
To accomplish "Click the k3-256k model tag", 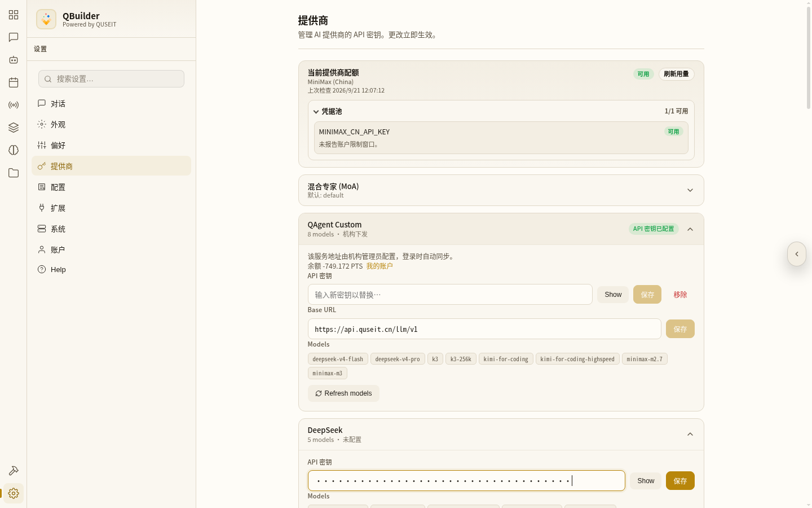I will coord(461,359).
